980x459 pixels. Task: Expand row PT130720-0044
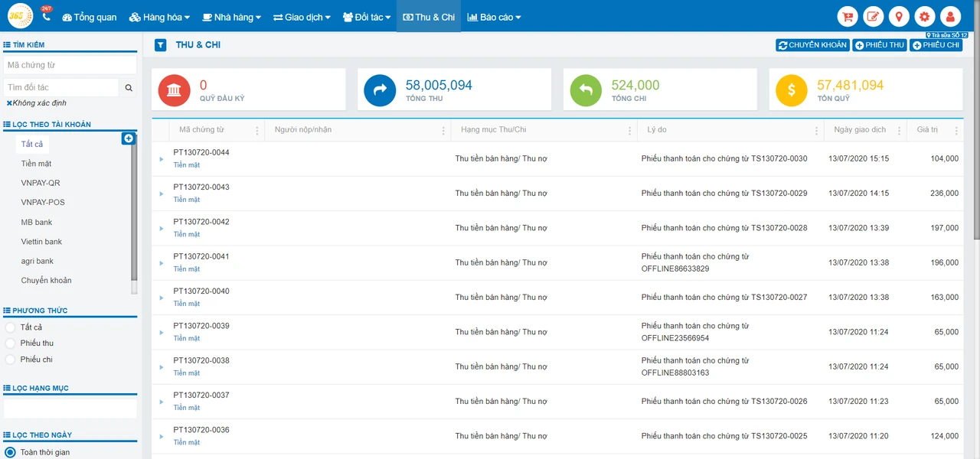click(162, 159)
